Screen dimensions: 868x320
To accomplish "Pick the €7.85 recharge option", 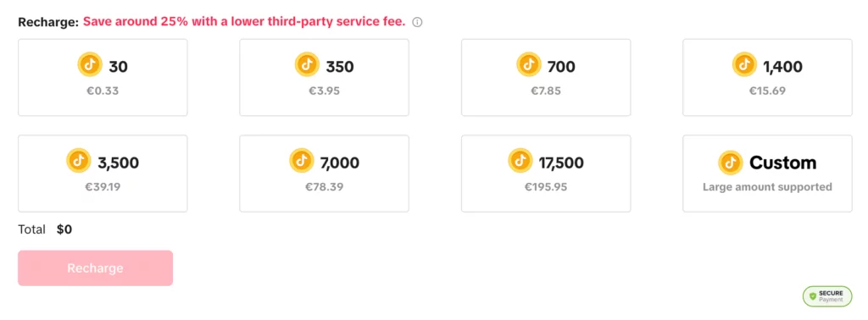I will point(546,77).
